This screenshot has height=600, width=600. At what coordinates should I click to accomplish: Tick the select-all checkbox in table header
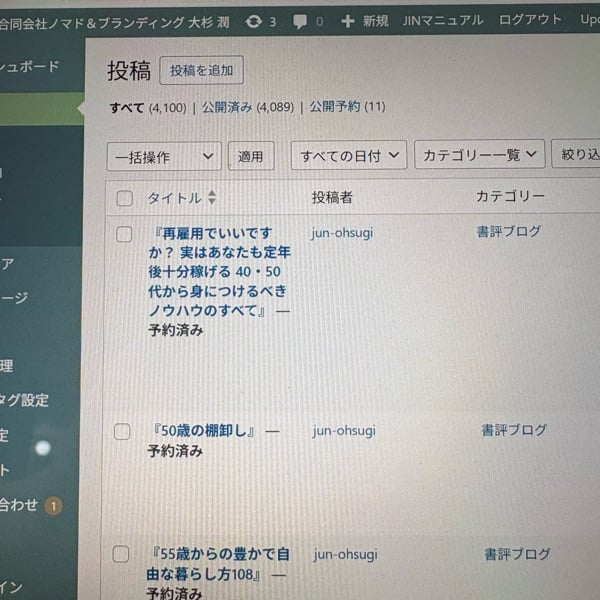(124, 198)
